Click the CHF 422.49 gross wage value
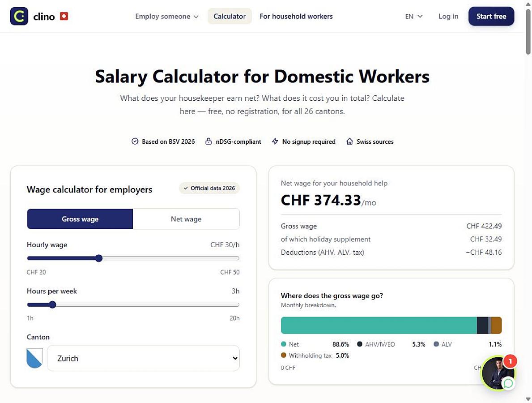Image resolution: width=532 pixels, height=403 pixels. point(484,226)
